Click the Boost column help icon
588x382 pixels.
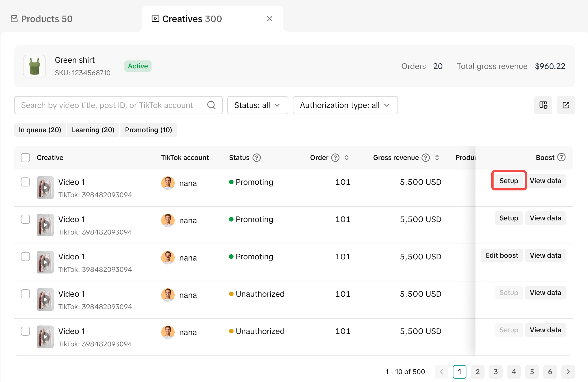click(561, 157)
